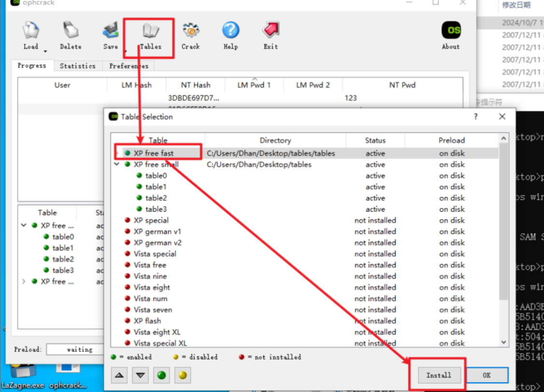
Task: Select the Vista special XL row
Action: pos(306,343)
